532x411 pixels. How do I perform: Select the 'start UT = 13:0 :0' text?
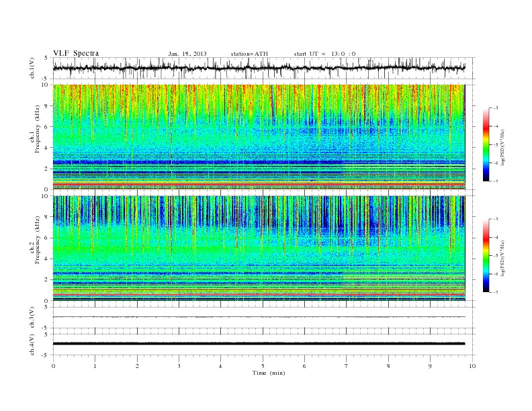click(324, 54)
